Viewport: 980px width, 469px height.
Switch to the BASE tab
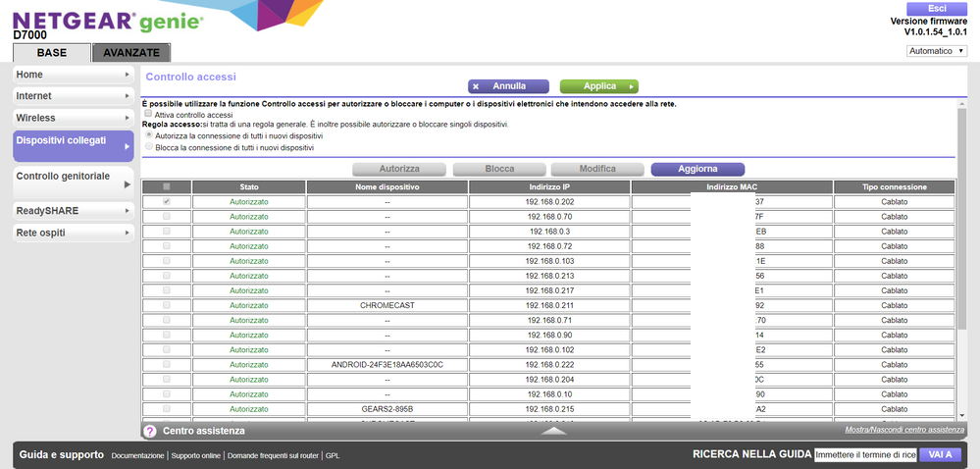tap(52, 53)
